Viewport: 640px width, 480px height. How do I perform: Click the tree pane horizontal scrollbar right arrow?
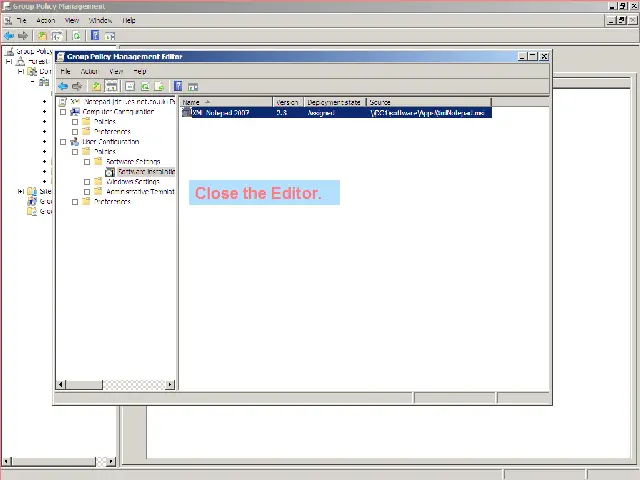click(171, 385)
